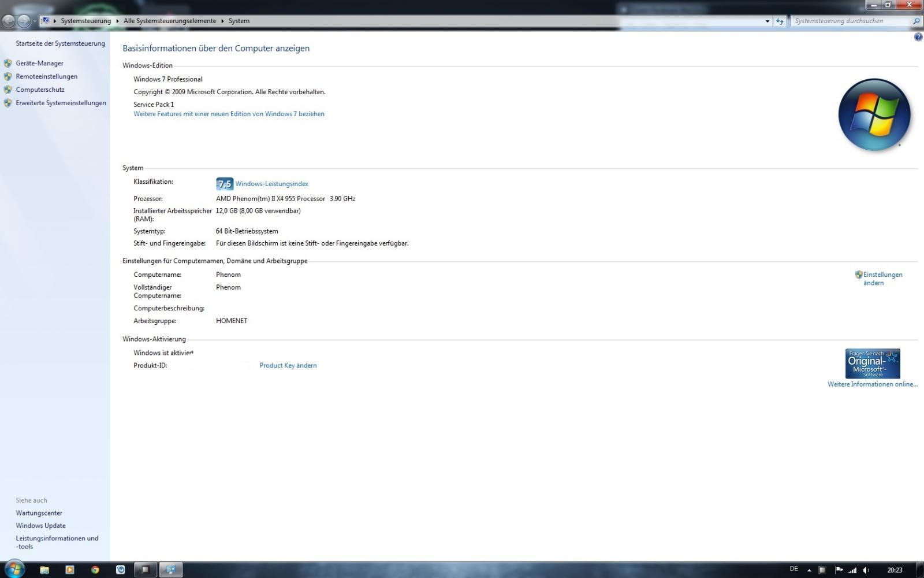The width and height of the screenshot is (924, 578).
Task: Click the shield icon by Einstellungen ändern
Action: click(x=859, y=275)
